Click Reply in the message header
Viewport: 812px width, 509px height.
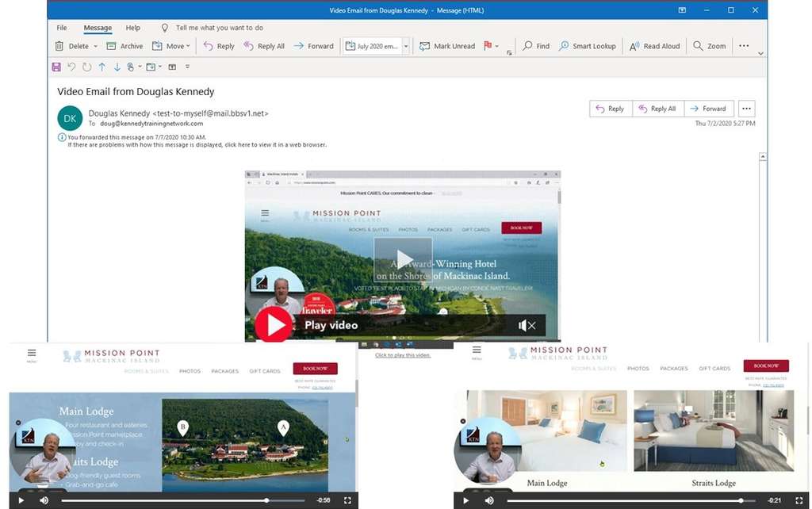tap(611, 109)
